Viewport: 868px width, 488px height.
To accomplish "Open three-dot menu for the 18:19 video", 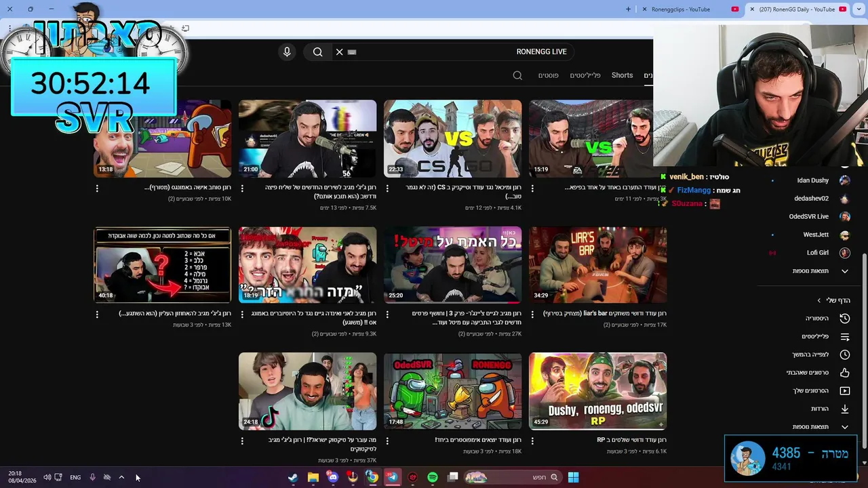I will pyautogui.click(x=242, y=314).
